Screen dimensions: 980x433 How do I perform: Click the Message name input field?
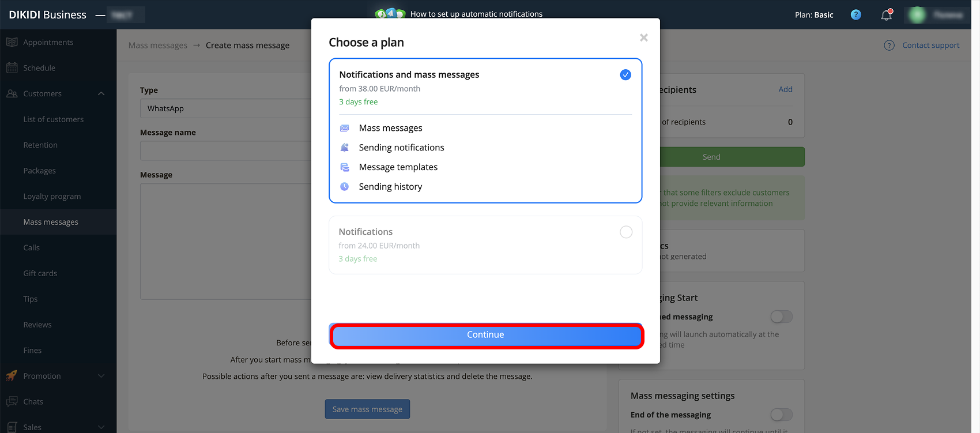226,150
